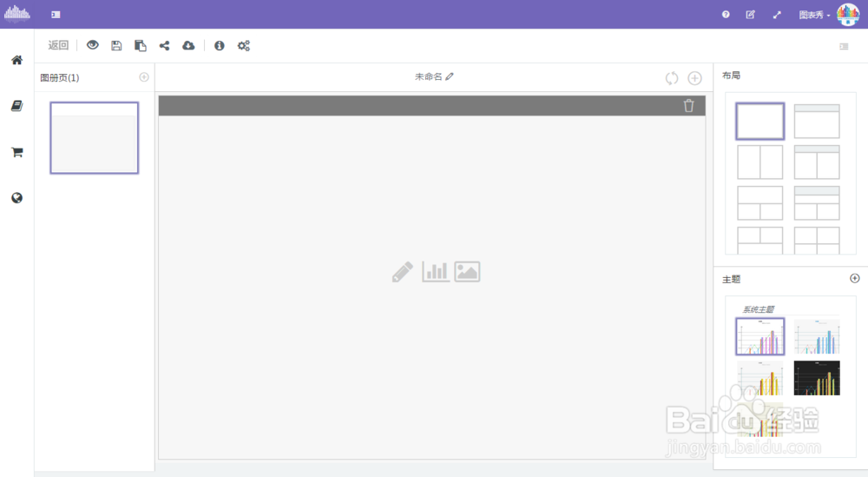Viewport: 868px width, 477px height.
Task: Open the help question mark icon
Action: tap(726, 15)
